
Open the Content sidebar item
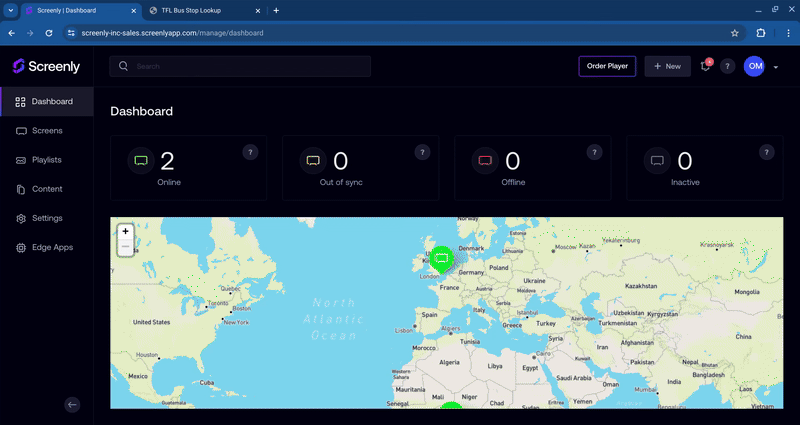pyautogui.click(x=46, y=189)
